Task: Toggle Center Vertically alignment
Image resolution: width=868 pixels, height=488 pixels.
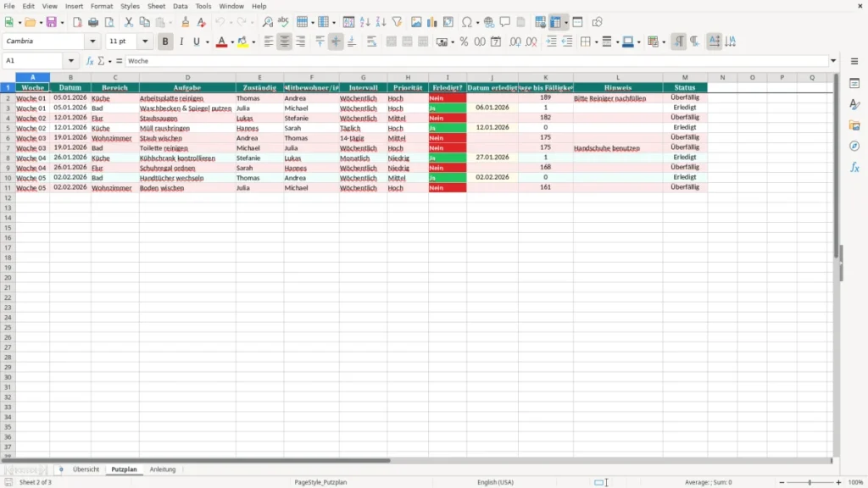Action: pos(336,42)
